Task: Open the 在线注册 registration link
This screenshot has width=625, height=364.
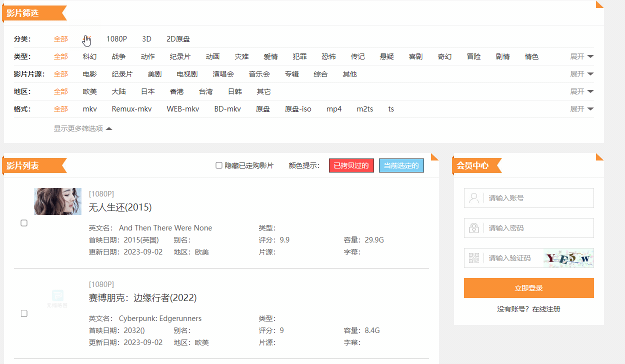Action: [x=546, y=309]
